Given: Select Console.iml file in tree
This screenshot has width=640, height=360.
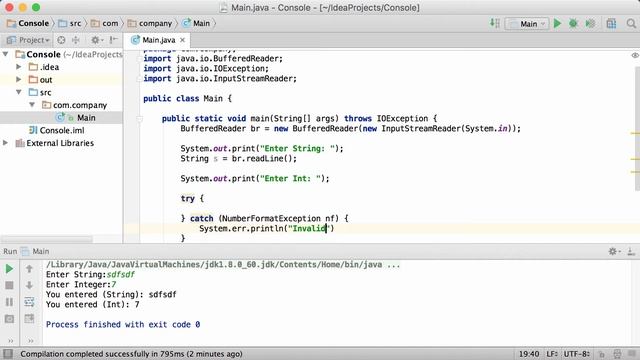Looking at the screenshot, I should click(x=61, y=130).
